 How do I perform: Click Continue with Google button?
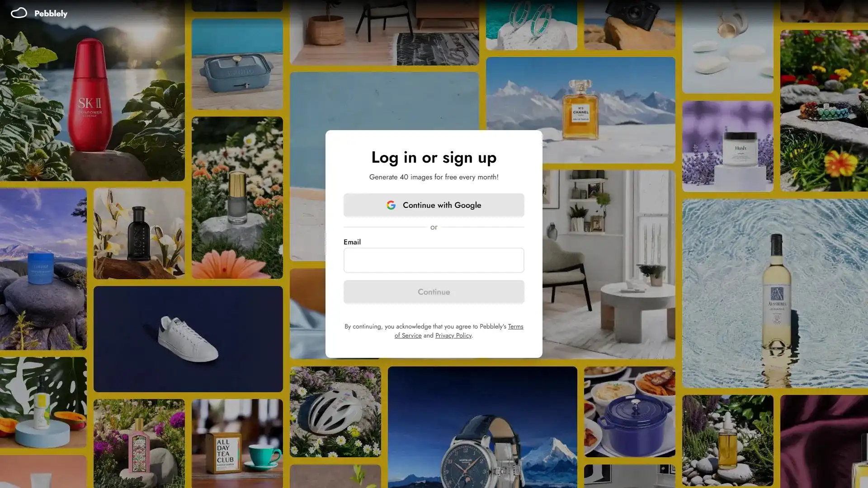pos(434,204)
